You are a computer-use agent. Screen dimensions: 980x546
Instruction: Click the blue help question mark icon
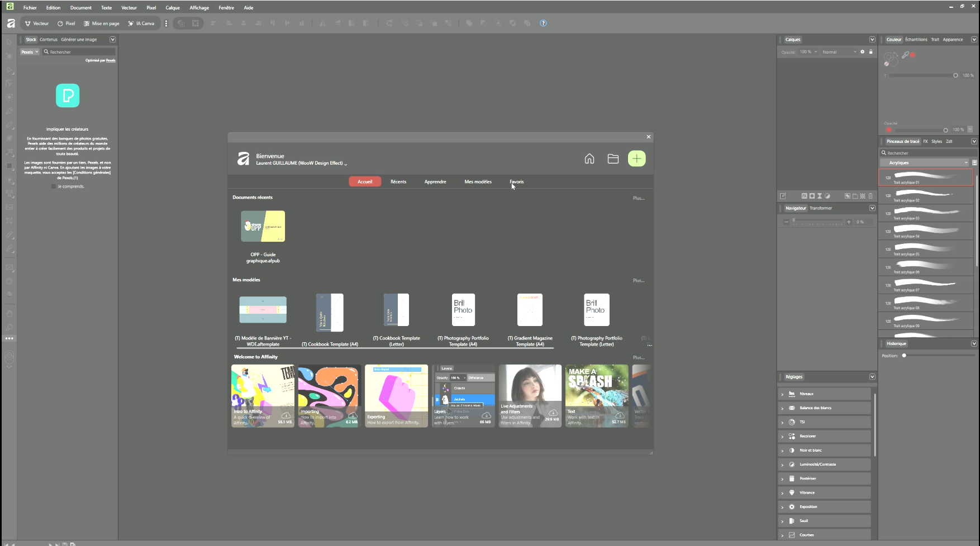pos(543,23)
